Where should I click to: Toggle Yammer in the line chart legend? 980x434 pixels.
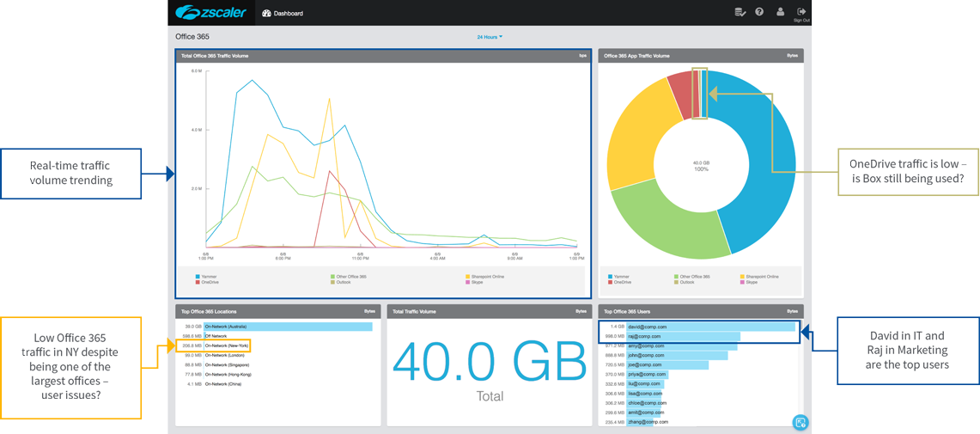(x=208, y=276)
